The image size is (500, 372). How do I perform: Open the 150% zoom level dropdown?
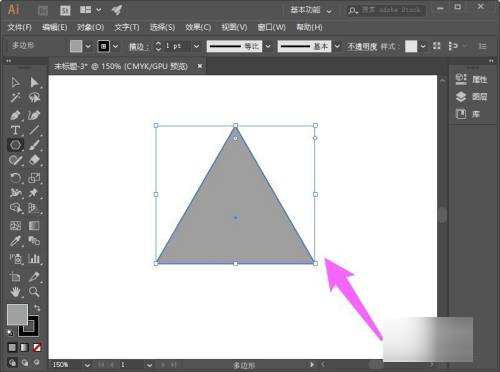click(x=87, y=365)
